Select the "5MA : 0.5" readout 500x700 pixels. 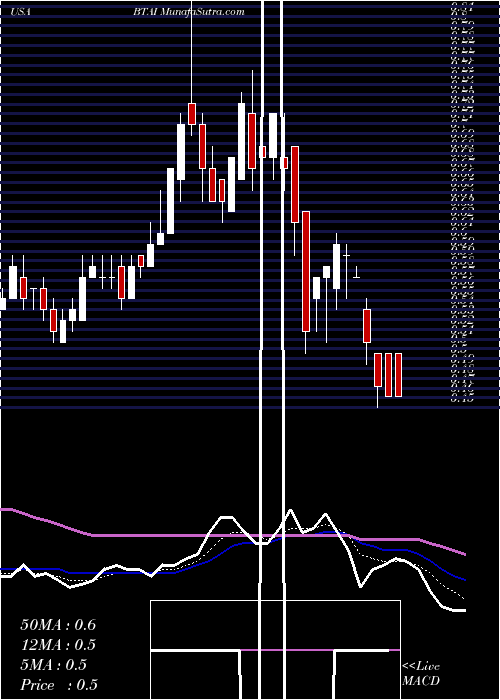pyautogui.click(x=53, y=665)
